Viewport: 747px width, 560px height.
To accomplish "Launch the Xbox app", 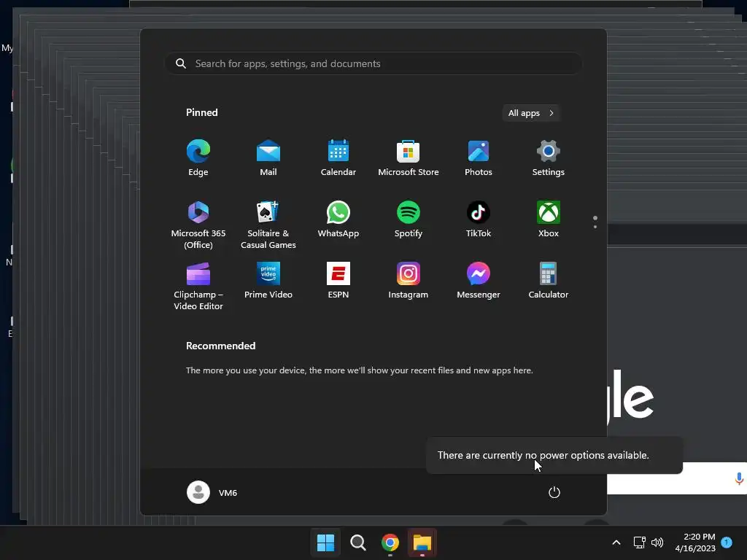I will pyautogui.click(x=549, y=219).
